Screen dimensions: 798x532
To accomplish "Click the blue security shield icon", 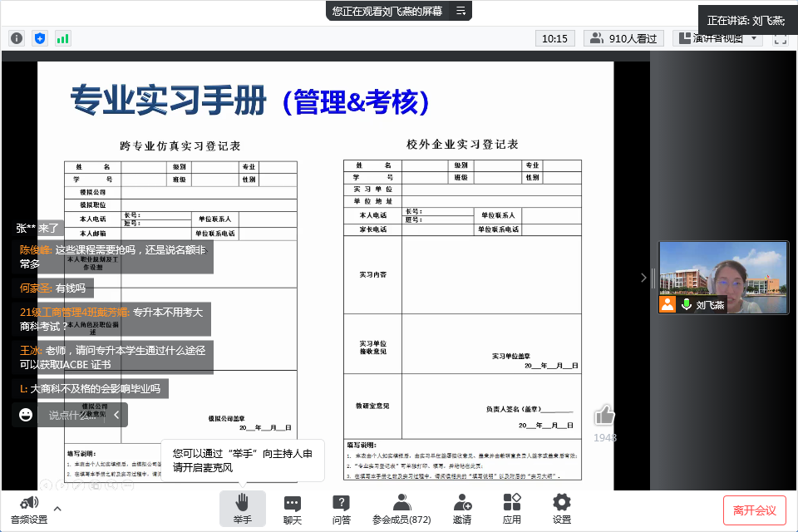I will [40, 38].
